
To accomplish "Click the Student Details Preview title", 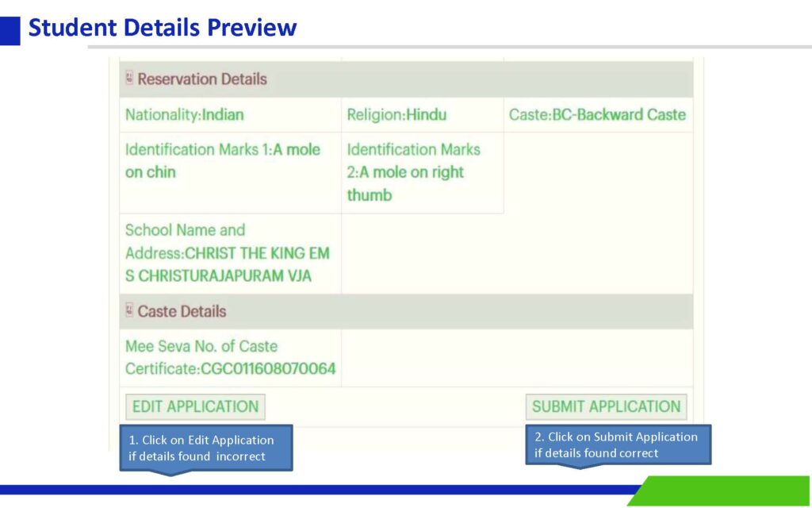I will [x=163, y=29].
